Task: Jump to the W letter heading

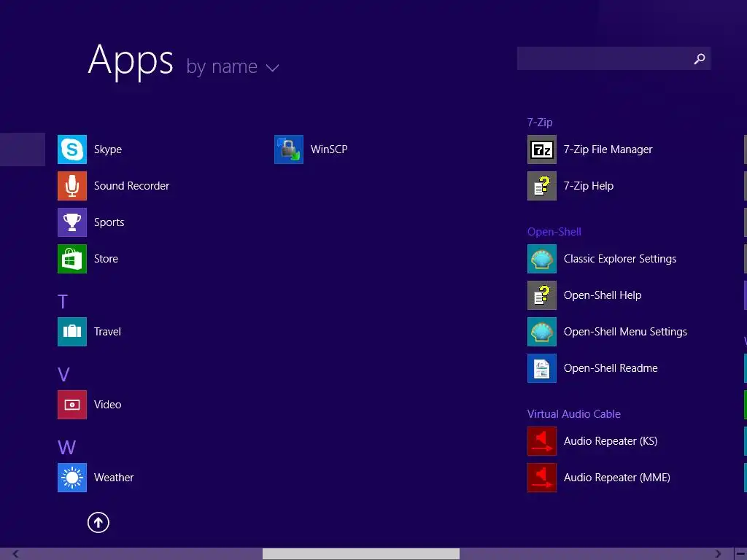Action: click(x=66, y=447)
